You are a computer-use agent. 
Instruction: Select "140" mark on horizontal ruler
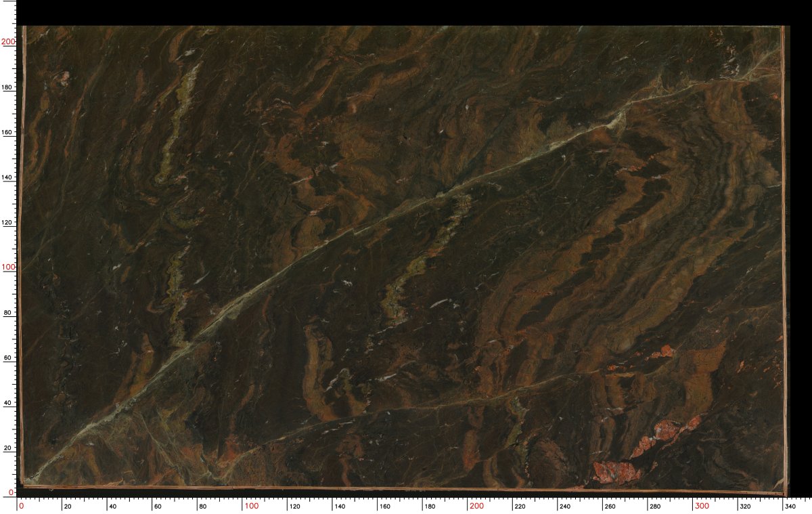click(x=340, y=507)
